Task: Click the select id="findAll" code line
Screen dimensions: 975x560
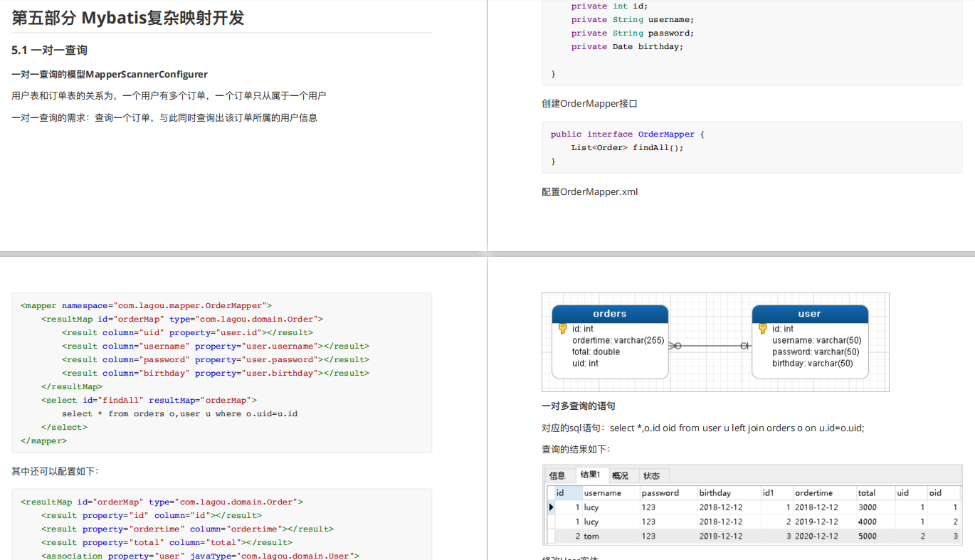Action: click(x=149, y=400)
